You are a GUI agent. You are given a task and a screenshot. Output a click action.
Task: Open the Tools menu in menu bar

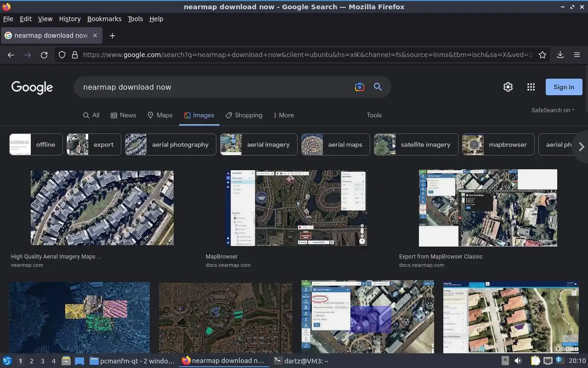[135, 19]
